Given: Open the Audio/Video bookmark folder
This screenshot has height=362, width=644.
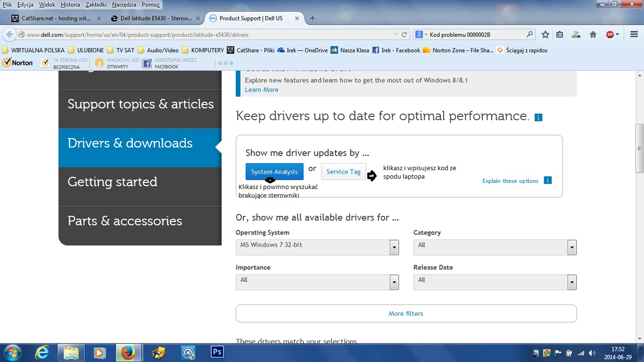Looking at the screenshot, I should 158,50.
